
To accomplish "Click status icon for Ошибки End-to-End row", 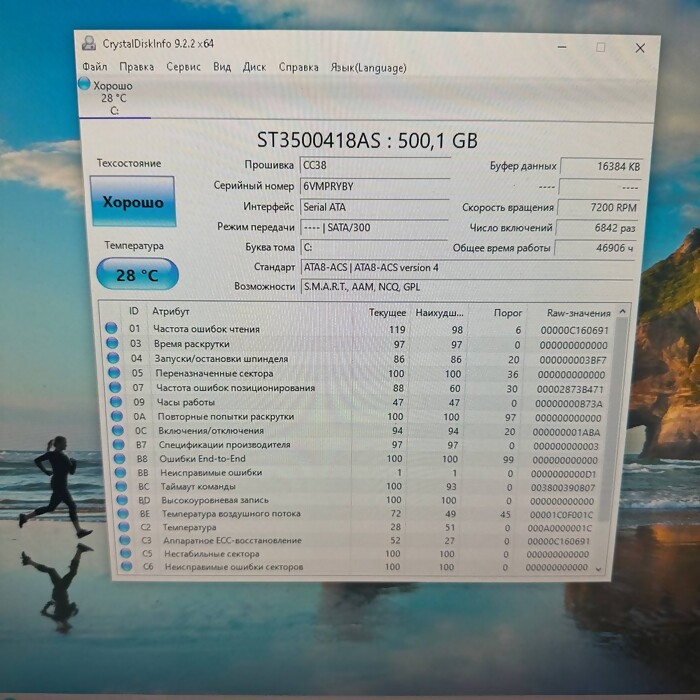I will point(119,458).
